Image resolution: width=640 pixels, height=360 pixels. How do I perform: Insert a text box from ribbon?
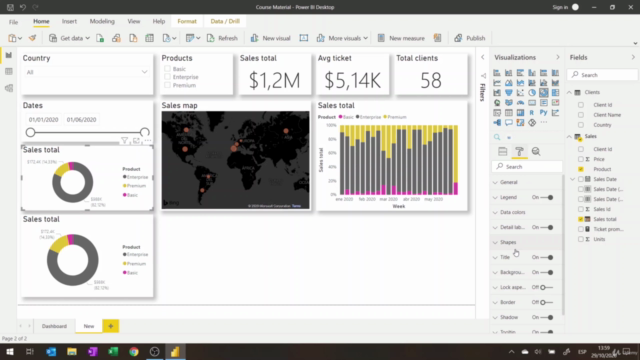304,38
